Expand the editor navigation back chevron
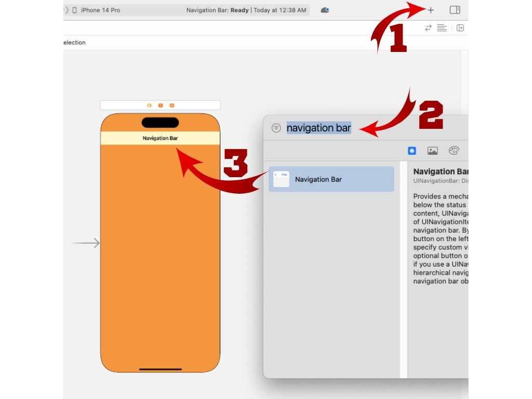The height and width of the screenshot is (399, 532). pos(66,9)
